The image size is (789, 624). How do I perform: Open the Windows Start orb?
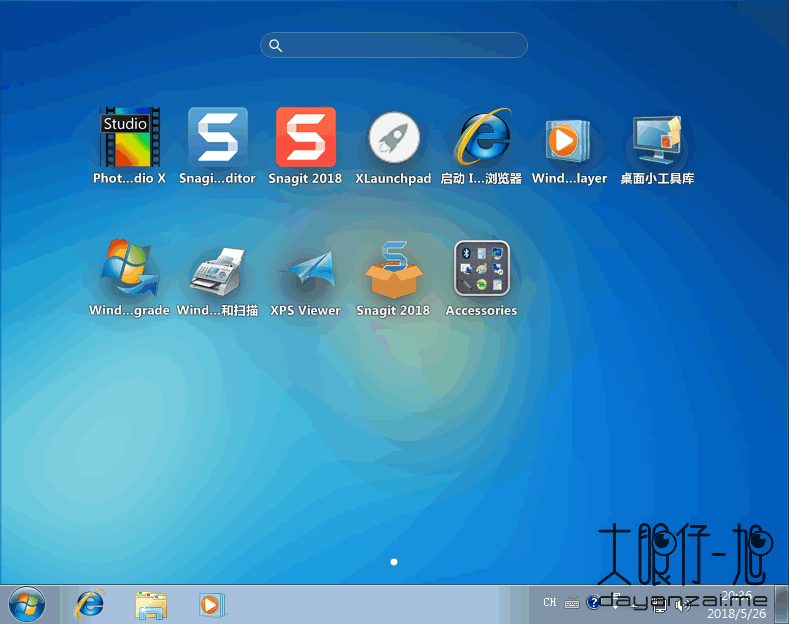27,604
